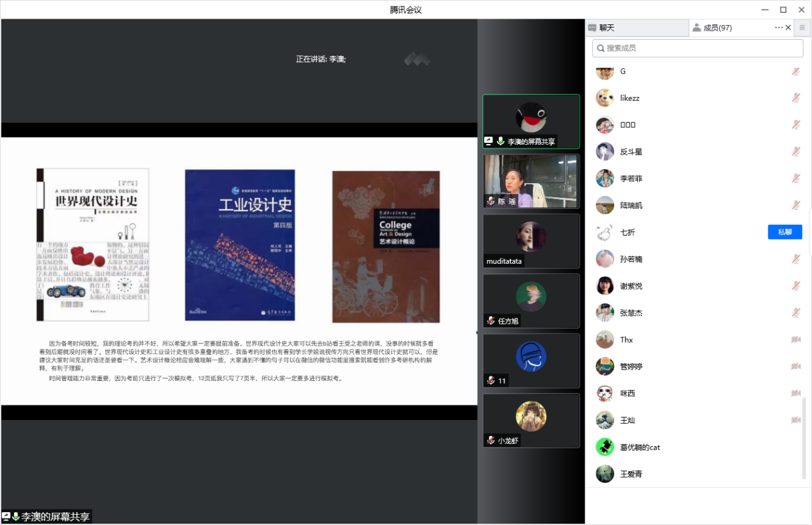Click the disabled camera icon beside Thx

point(795,340)
